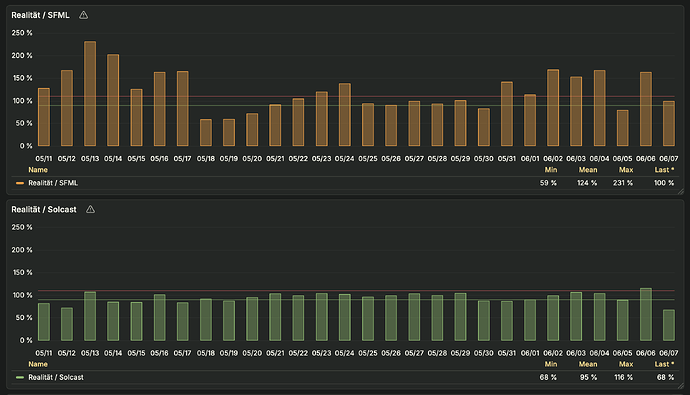Click the Solcast Max value 116 %
The width and height of the screenshot is (690, 395).
623,377
